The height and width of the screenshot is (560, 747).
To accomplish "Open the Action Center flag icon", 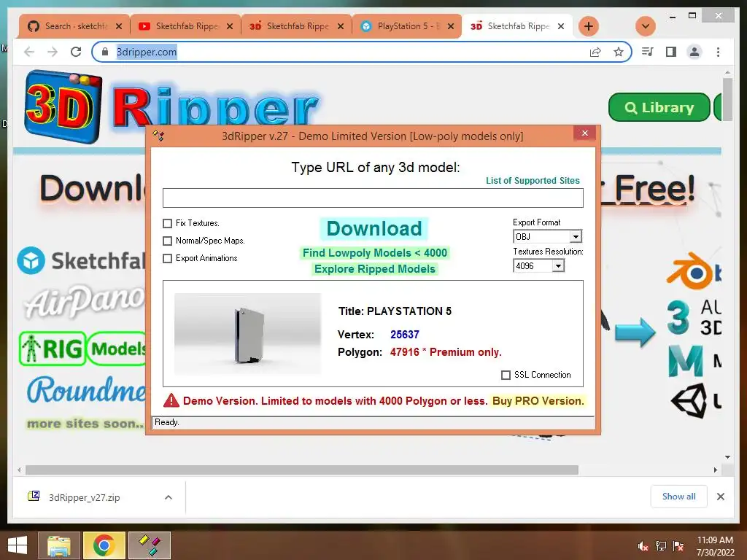I will coord(678,546).
